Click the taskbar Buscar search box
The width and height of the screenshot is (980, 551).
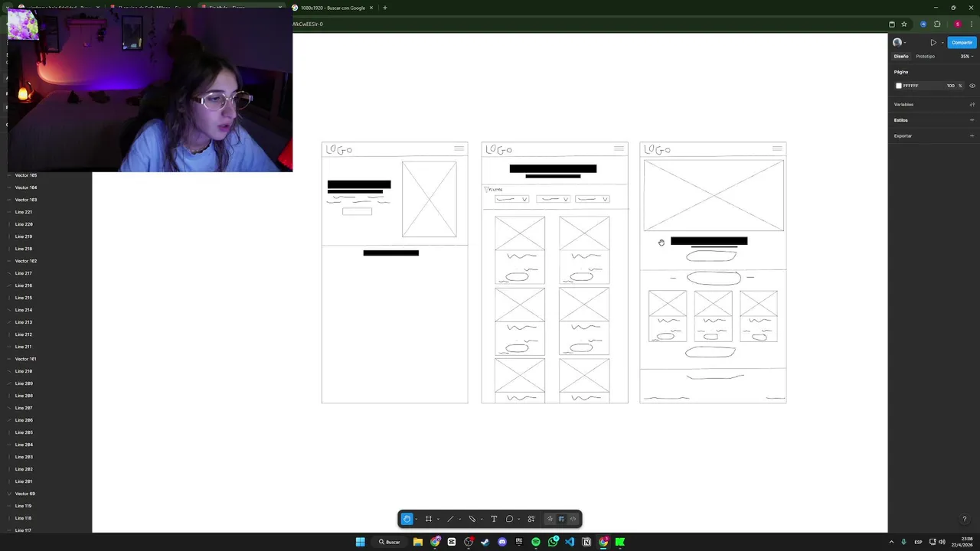tap(390, 542)
